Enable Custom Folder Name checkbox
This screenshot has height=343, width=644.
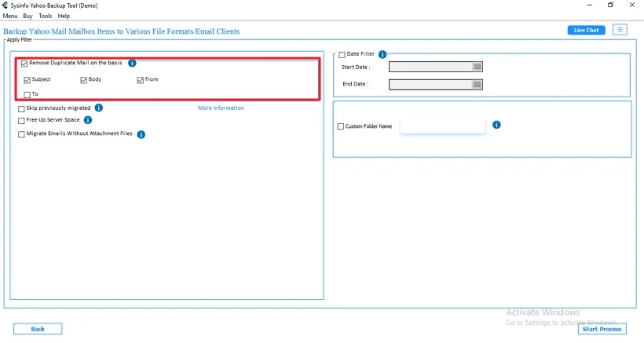(x=341, y=126)
